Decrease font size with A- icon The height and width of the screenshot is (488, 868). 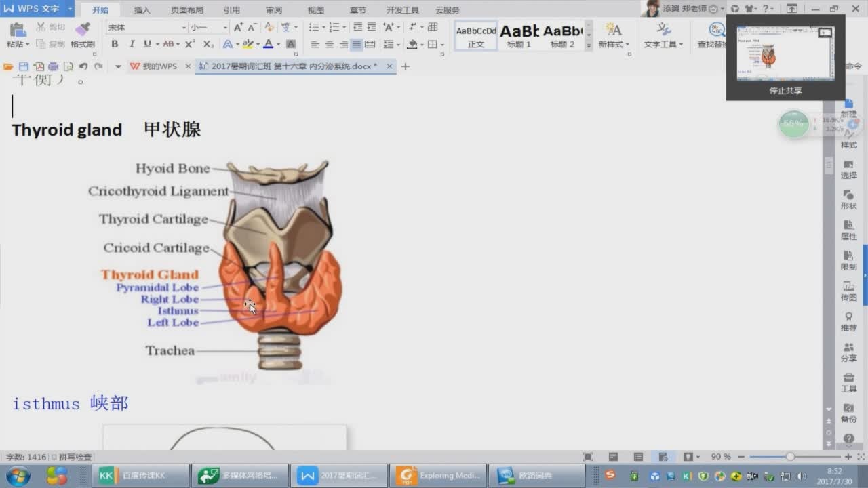252,27
